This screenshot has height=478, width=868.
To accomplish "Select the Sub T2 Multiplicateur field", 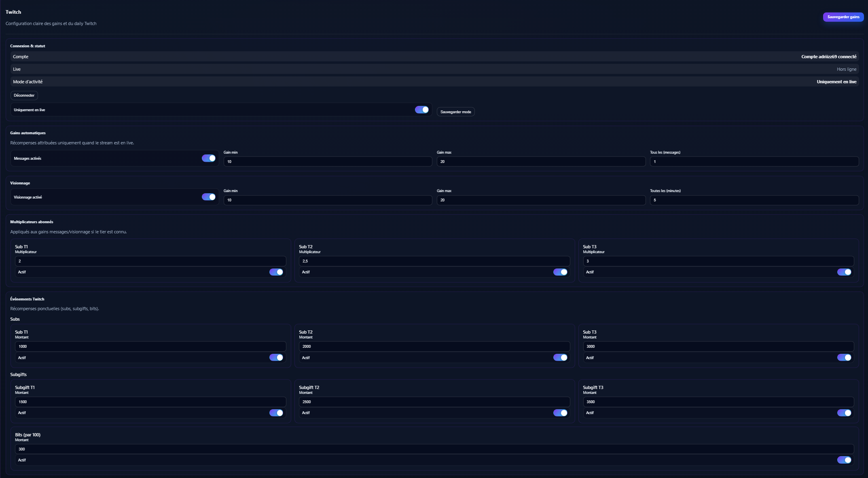I will pos(434,261).
